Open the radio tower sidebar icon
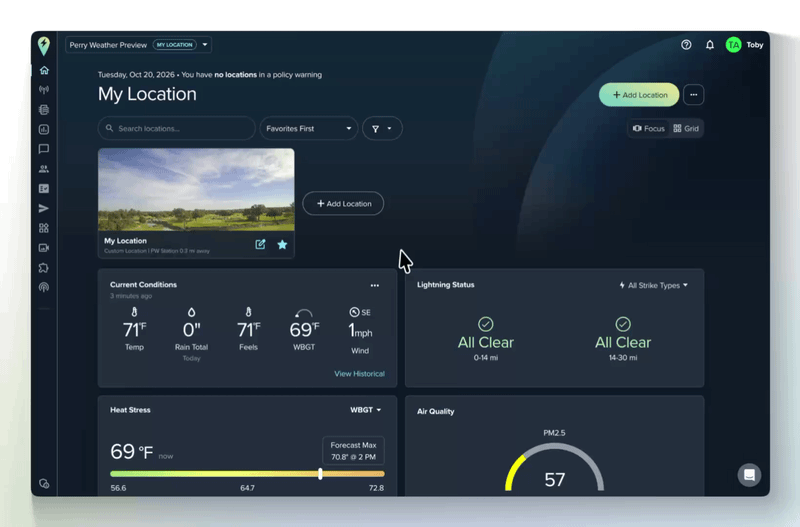The height and width of the screenshot is (527, 800). [x=44, y=90]
